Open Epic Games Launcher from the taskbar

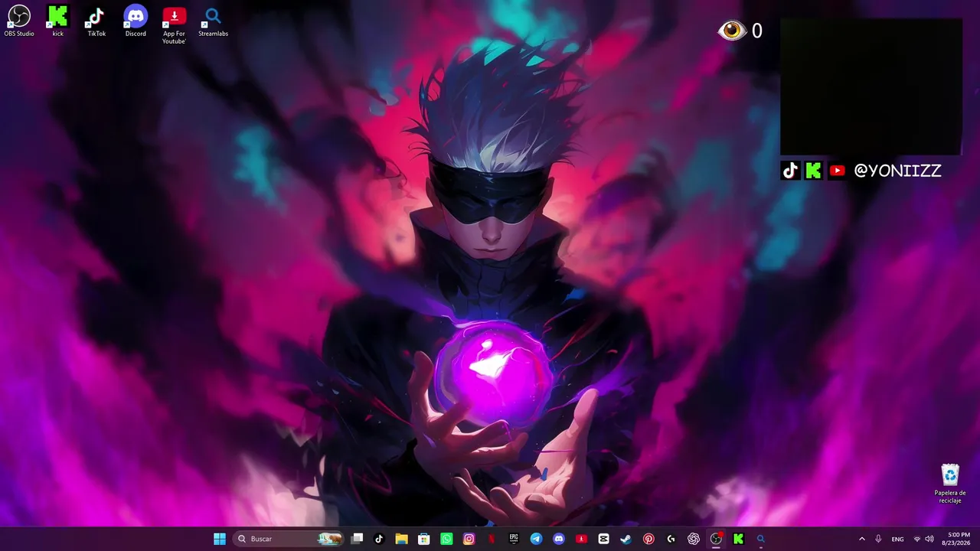pos(514,539)
